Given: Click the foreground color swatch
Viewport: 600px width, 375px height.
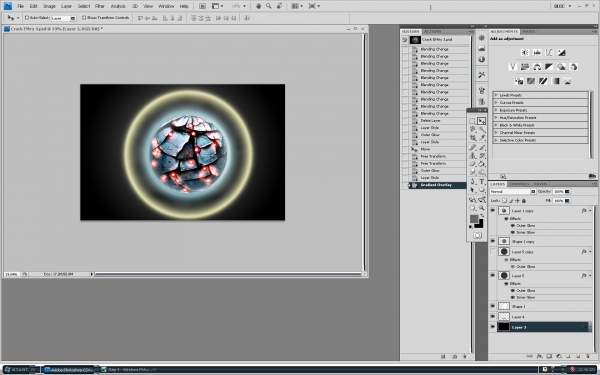Looking at the screenshot, I should coord(474,218).
